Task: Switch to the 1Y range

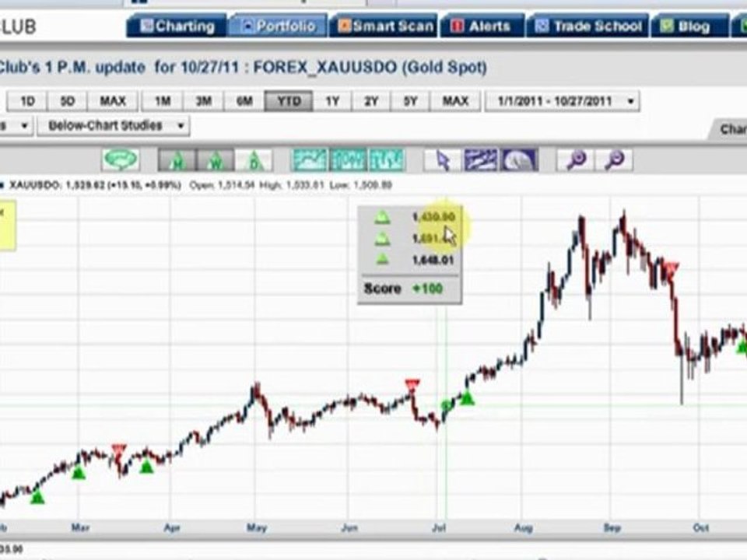Action: [332, 101]
